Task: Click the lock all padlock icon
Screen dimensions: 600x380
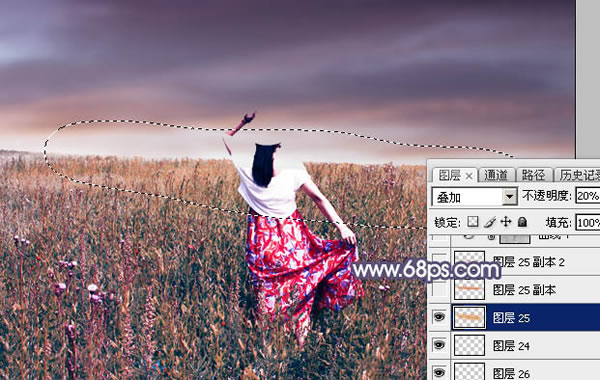Action: click(522, 222)
